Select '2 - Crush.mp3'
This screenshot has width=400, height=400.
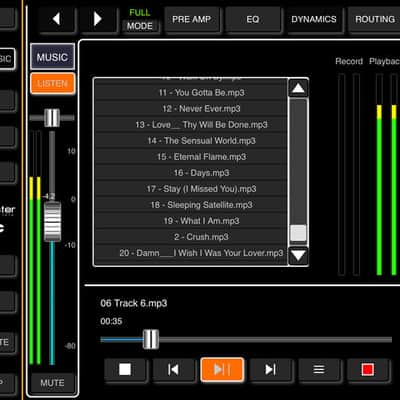[x=191, y=237]
